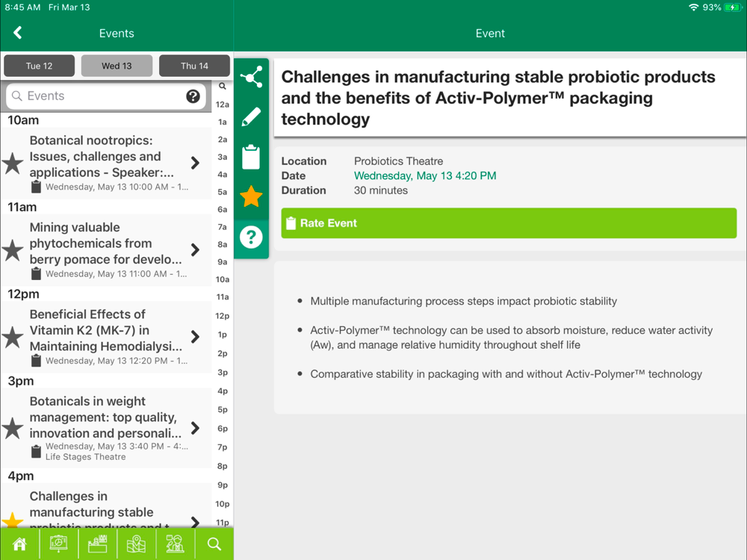Tap clipboard icon under Botanical nootropics event
The image size is (747, 560).
[36, 187]
